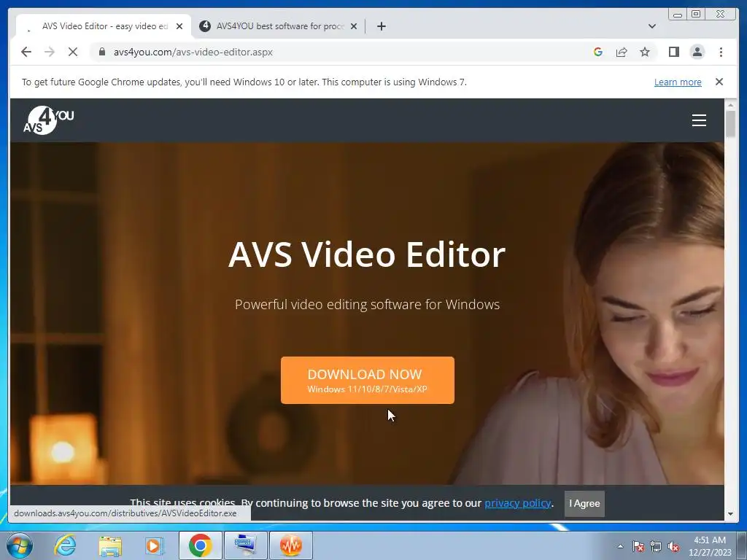Click the muted volume tray icon
Image resolution: width=747 pixels, height=560 pixels.
click(673, 546)
